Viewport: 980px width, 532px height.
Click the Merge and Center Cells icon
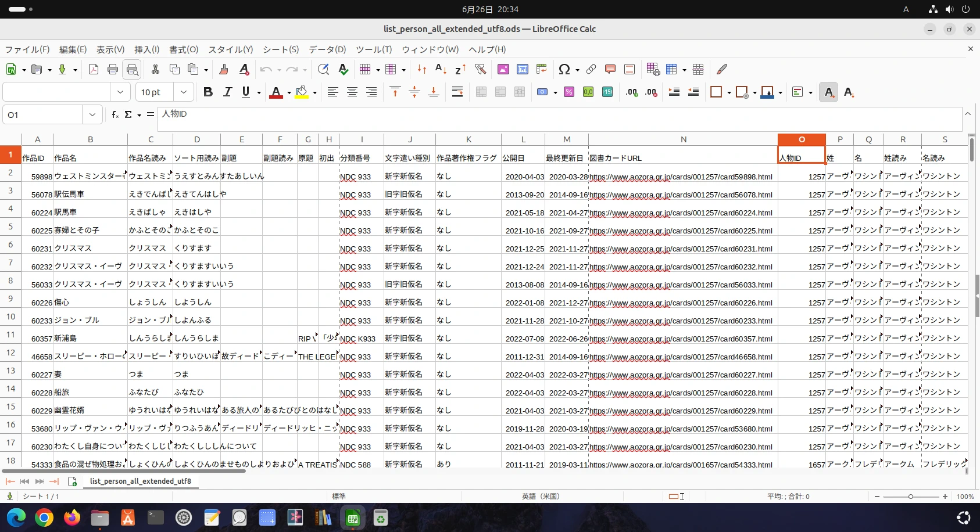click(481, 92)
